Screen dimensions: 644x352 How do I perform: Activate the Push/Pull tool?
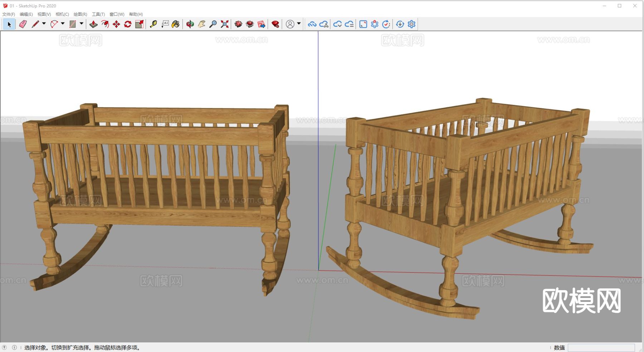(x=93, y=24)
